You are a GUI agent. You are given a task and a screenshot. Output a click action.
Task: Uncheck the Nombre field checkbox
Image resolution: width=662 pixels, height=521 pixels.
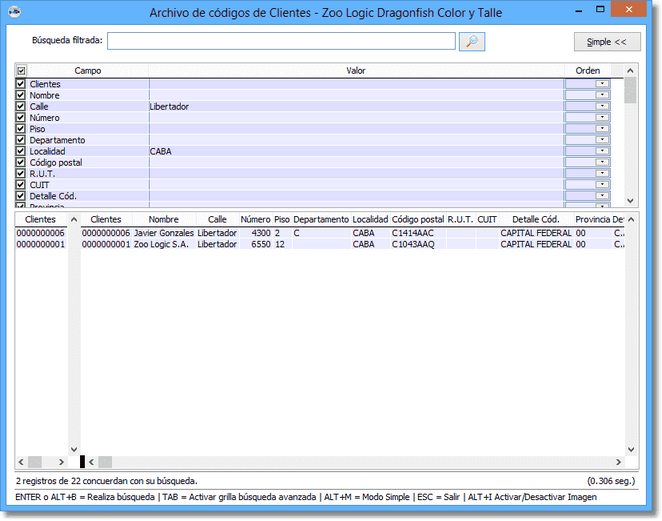[x=20, y=95]
